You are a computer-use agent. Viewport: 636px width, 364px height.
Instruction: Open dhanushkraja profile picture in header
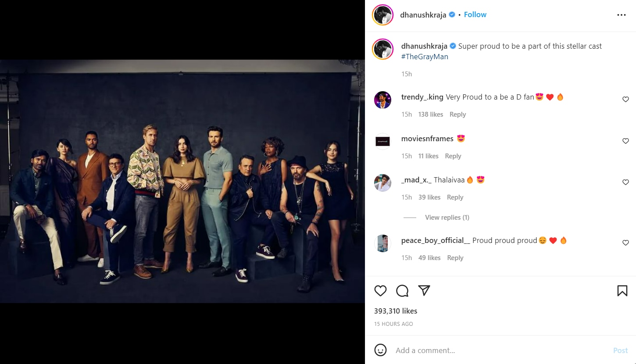click(382, 15)
